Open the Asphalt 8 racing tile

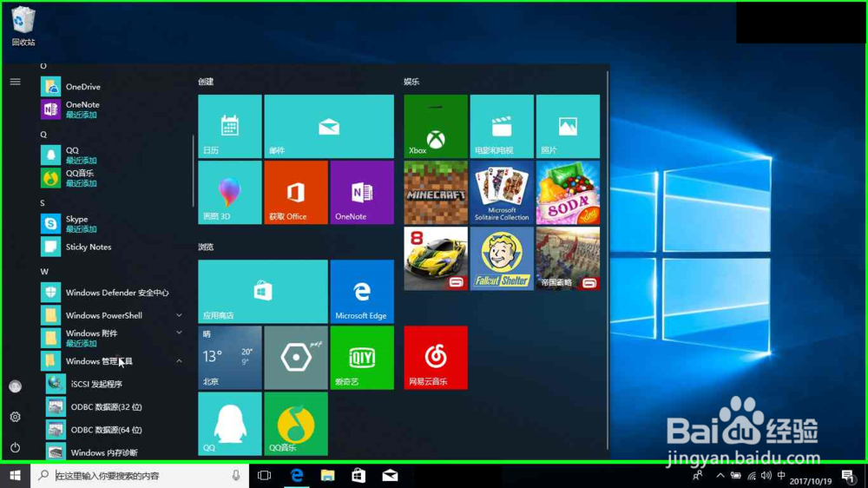tap(436, 259)
